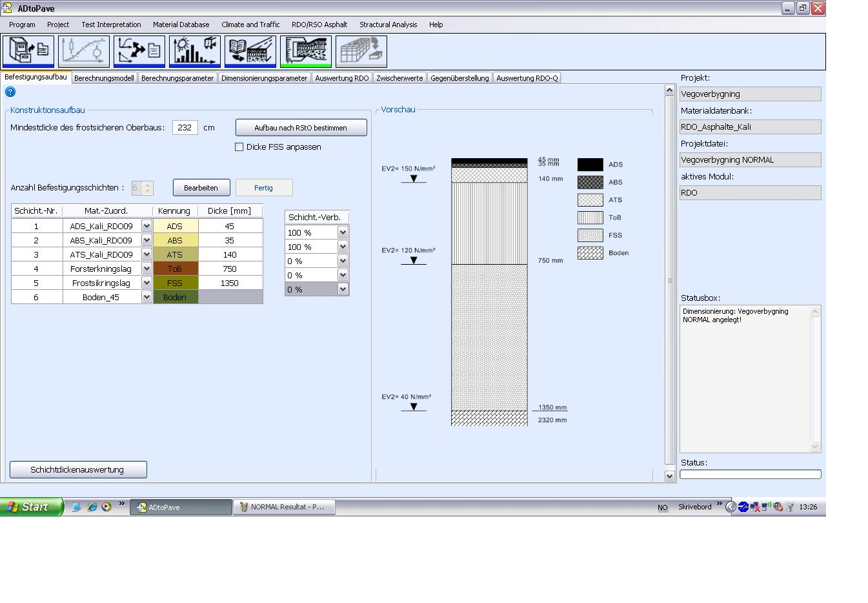Click the ABS legend pattern in preview
The height and width of the screenshot is (603, 868).
click(x=590, y=182)
